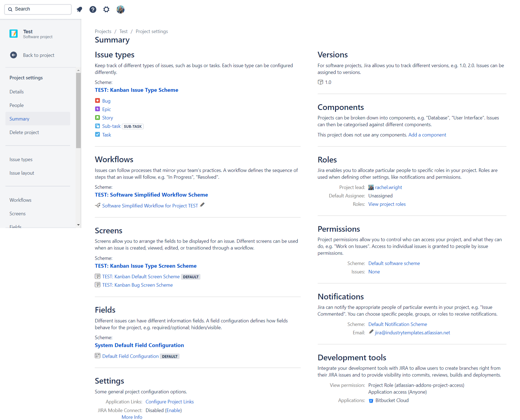
Task: Click jira@industrytemplates.atlassian.net email link
Action: click(412, 333)
